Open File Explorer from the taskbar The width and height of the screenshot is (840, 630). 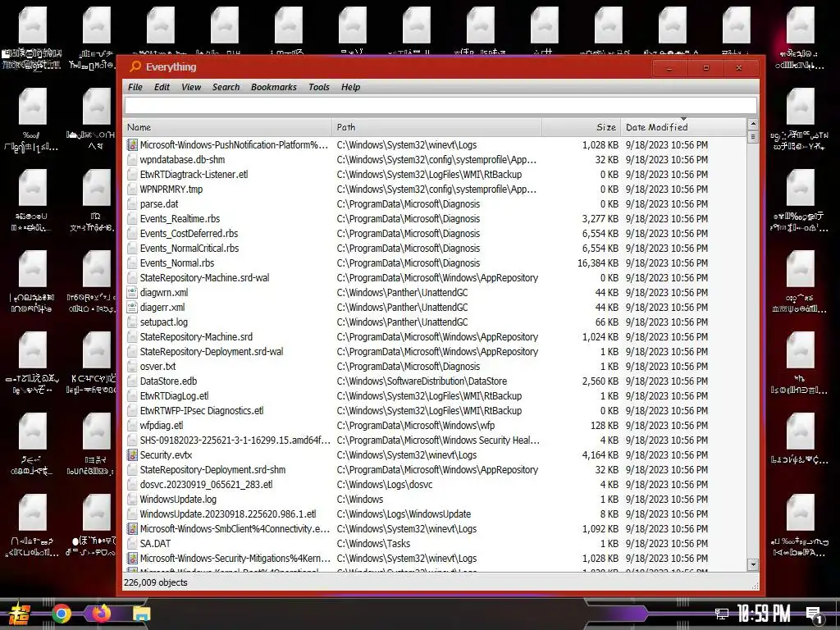coord(141,614)
